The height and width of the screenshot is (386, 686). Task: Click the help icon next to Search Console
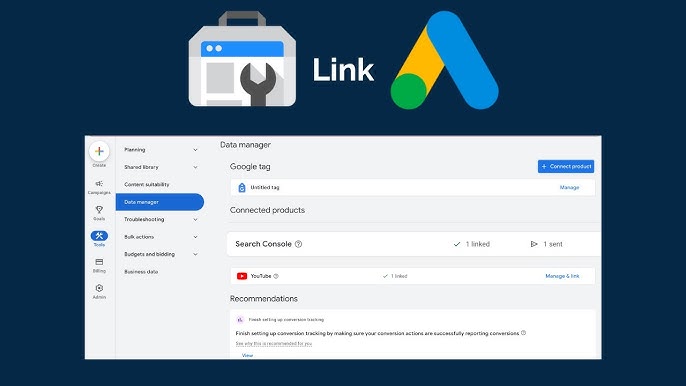point(298,244)
